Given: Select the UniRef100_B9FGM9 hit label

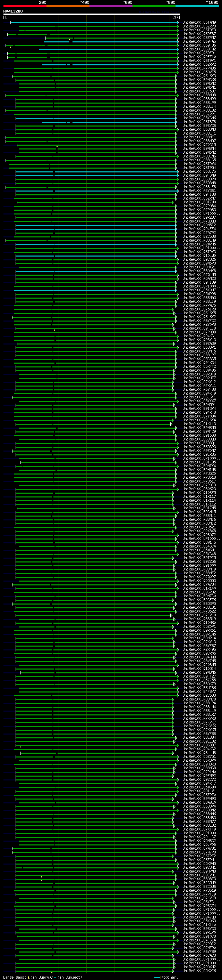Looking at the screenshot, I should [x=199, y=175].
